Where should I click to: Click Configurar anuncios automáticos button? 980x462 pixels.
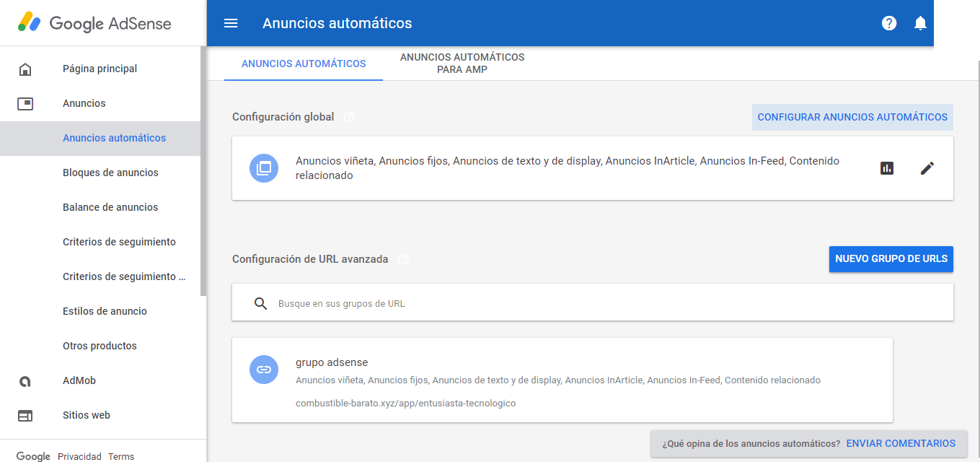[x=852, y=117]
